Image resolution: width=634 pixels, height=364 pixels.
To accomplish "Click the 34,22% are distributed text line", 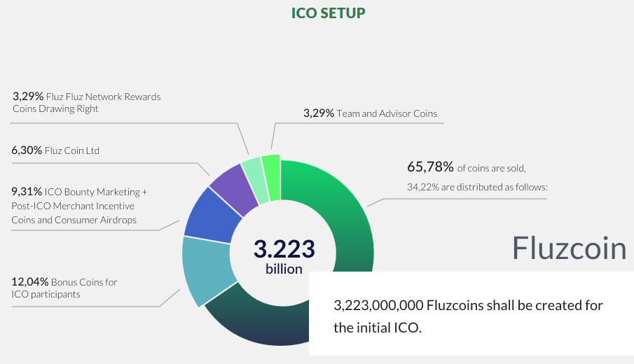I will click(x=477, y=187).
